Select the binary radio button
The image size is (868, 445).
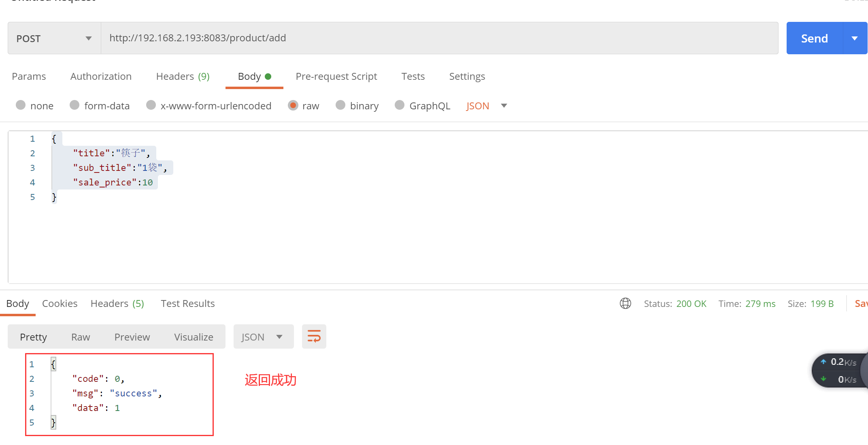(340, 105)
